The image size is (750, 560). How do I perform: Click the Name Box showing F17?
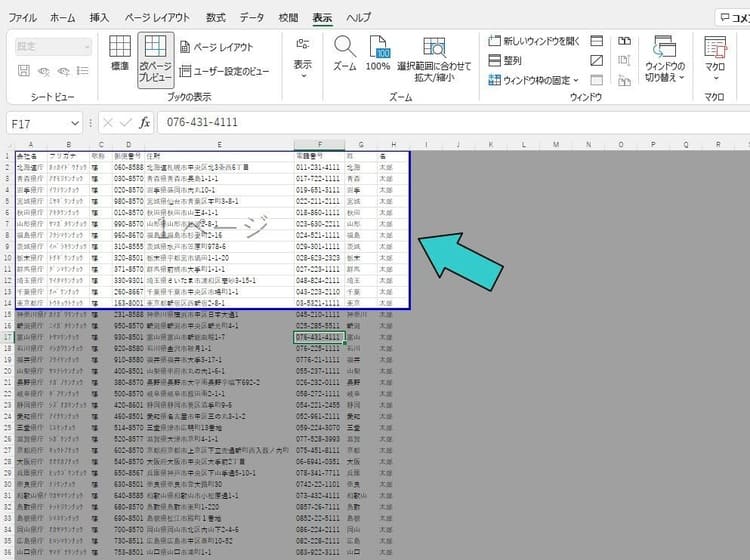[39, 124]
